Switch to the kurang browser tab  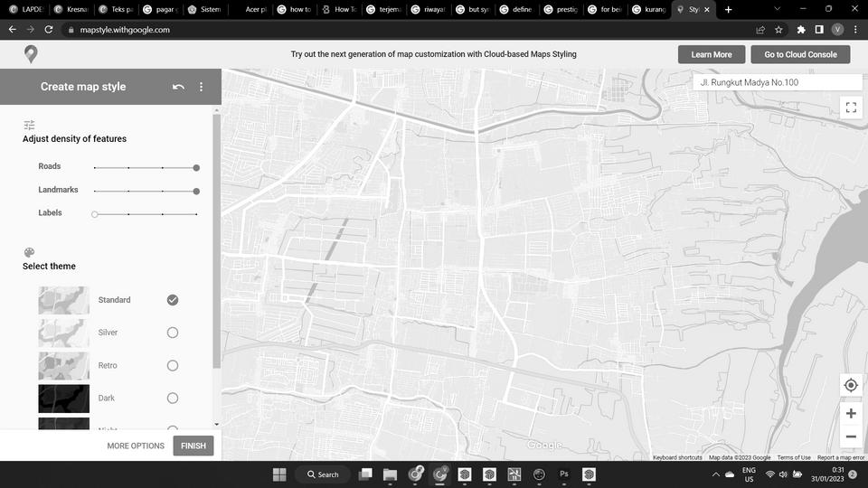649,9
